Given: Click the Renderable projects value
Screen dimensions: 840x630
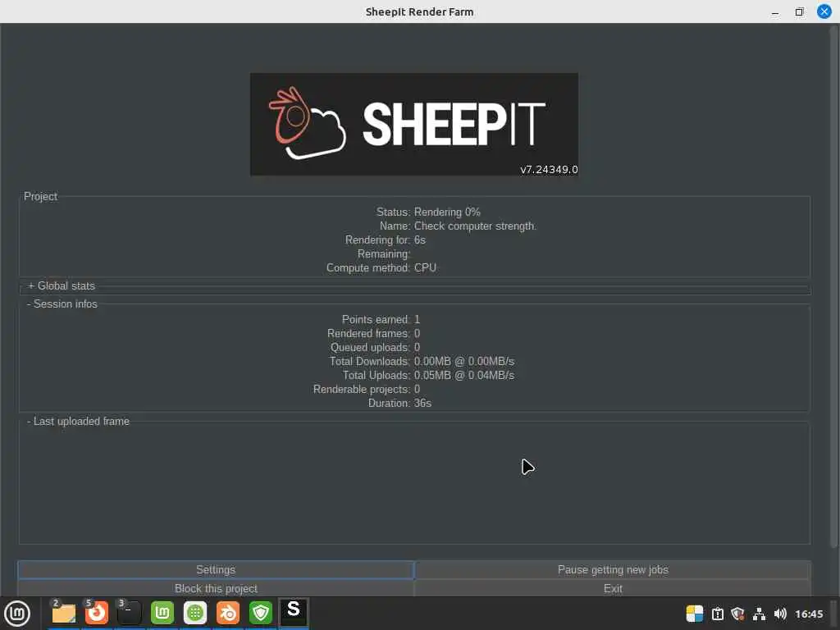Looking at the screenshot, I should [418, 390].
